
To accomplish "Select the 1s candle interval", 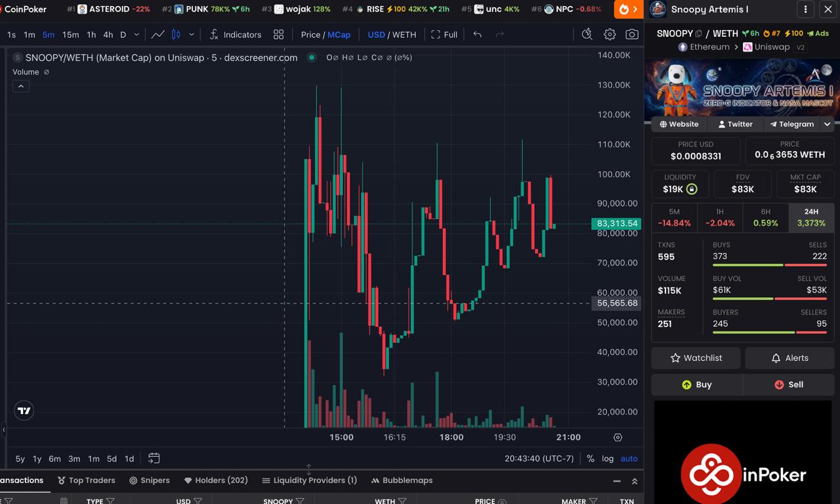I will tap(11, 35).
